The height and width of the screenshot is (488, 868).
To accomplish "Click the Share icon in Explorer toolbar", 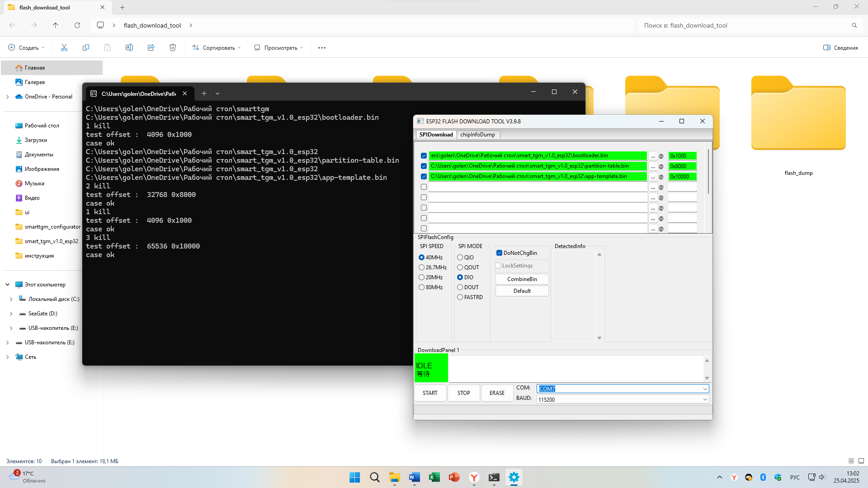I will coord(151,47).
